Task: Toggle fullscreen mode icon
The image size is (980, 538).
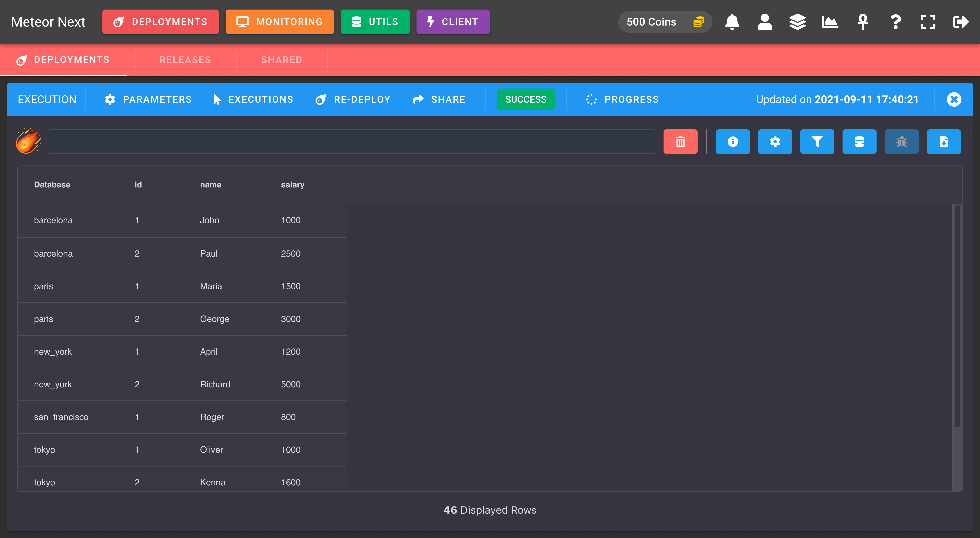Action: [x=928, y=22]
